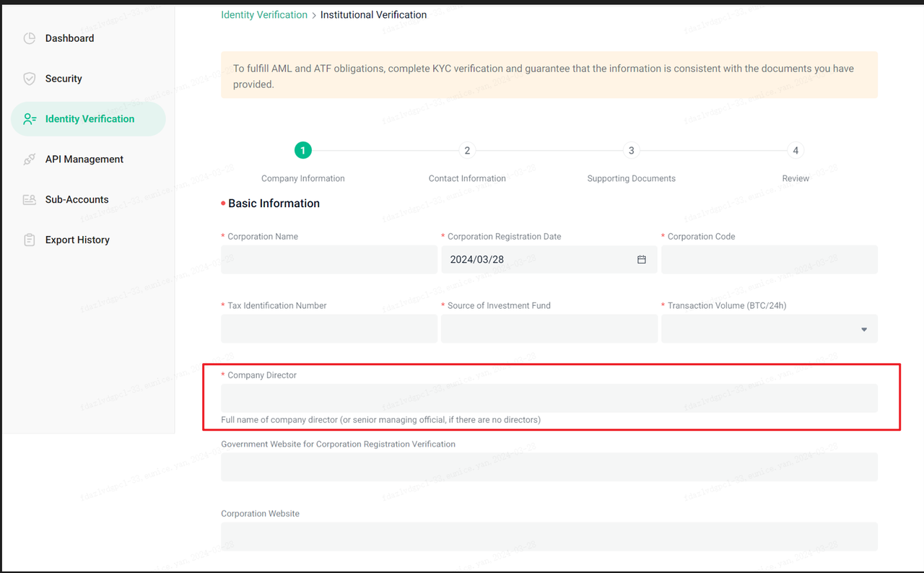Go to step 2 Contact Information

tap(467, 150)
